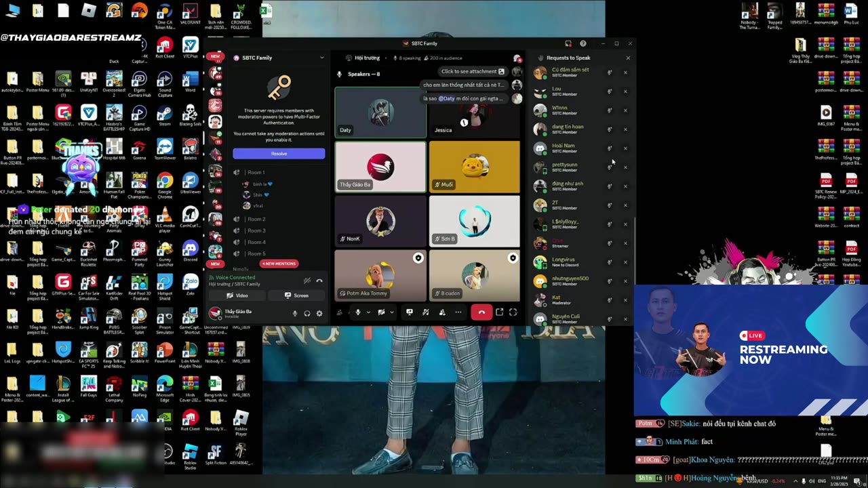This screenshot has width=868, height=488.
Task: Click the Screen button in voice panel
Action: pos(296,296)
